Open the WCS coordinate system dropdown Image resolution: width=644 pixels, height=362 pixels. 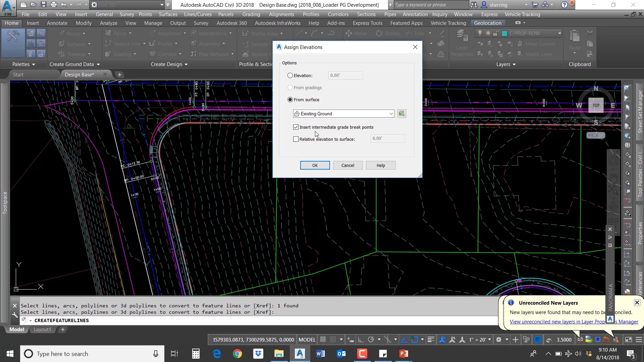point(595,135)
